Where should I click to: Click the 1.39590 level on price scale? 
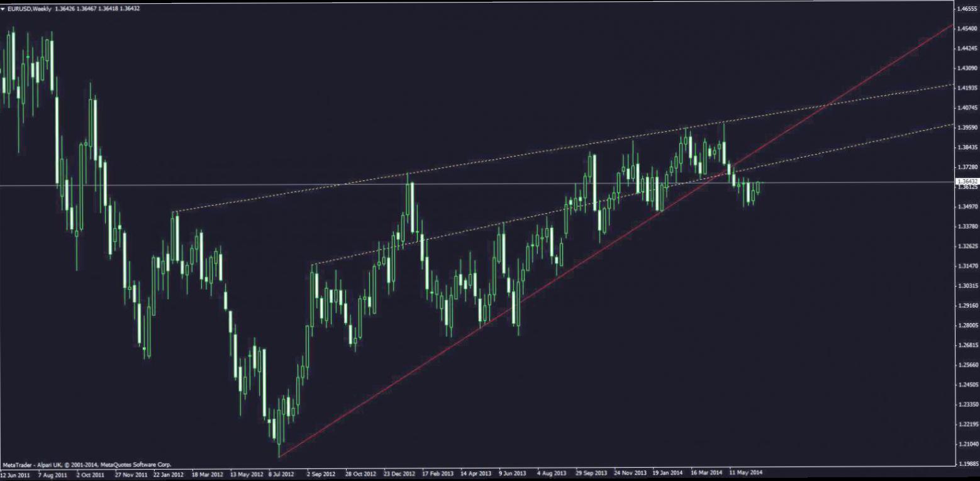coord(966,128)
